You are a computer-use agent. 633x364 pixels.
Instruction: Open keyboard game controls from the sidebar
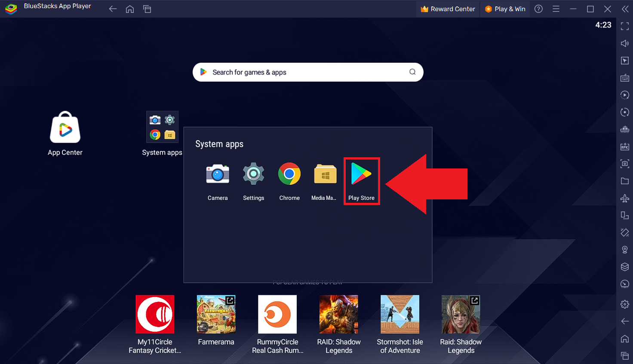click(x=624, y=78)
